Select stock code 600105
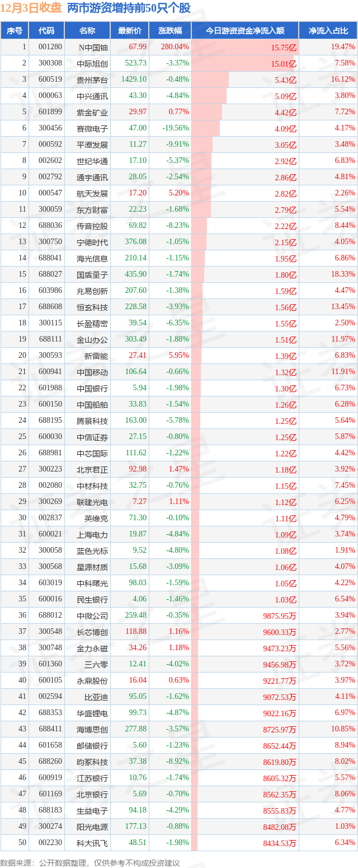Image resolution: width=358 pixels, height=868 pixels. point(50,680)
